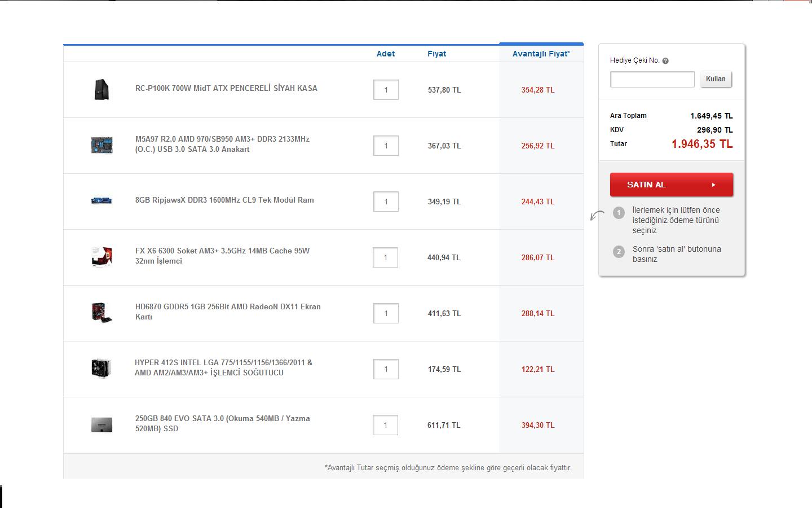Click the Tutar 1.946,35 TL total
This screenshot has width=812, height=508.
pyautogui.click(x=702, y=144)
